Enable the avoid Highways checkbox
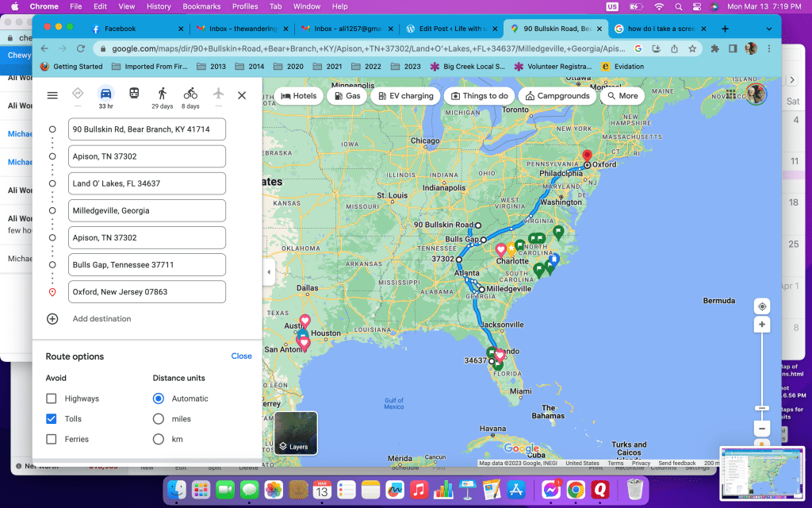Viewport: 812px width, 508px height. pyautogui.click(x=52, y=398)
